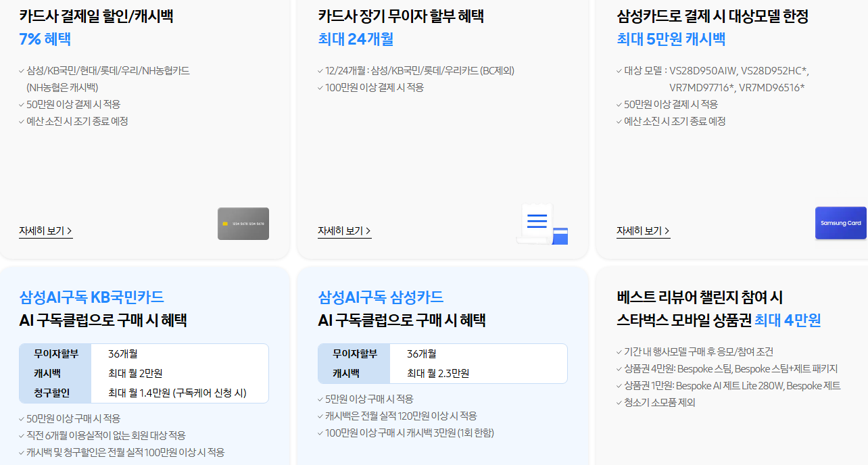The height and width of the screenshot is (465, 868).
Task: Click the 최대 5만원 캐시백 text
Action: pyautogui.click(x=671, y=39)
